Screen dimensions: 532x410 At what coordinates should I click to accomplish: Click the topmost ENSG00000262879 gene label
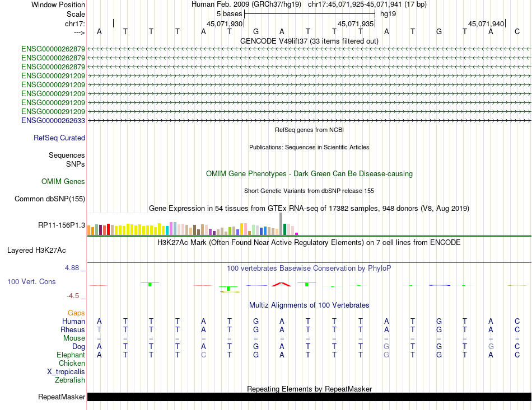(53, 49)
